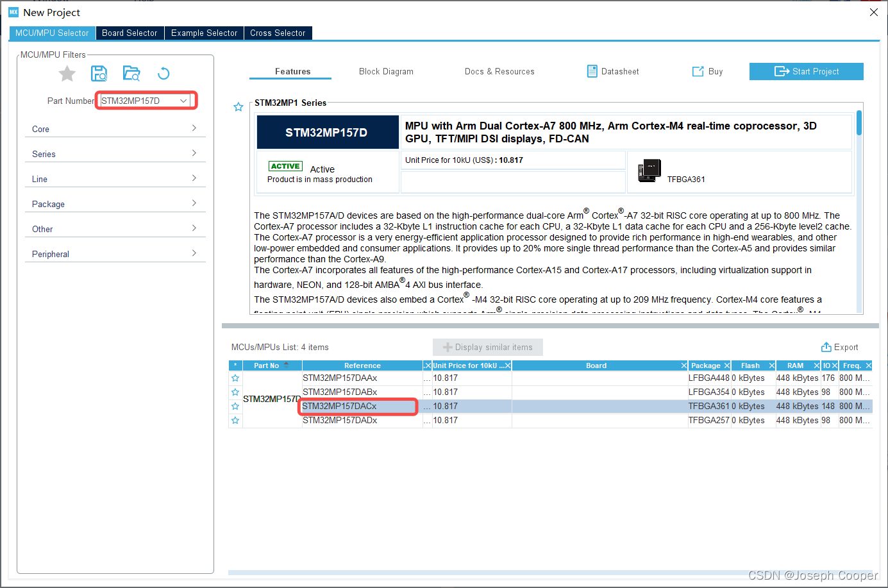Image resolution: width=888 pixels, height=588 pixels.
Task: Click the Datasheet label
Action: [x=620, y=71]
